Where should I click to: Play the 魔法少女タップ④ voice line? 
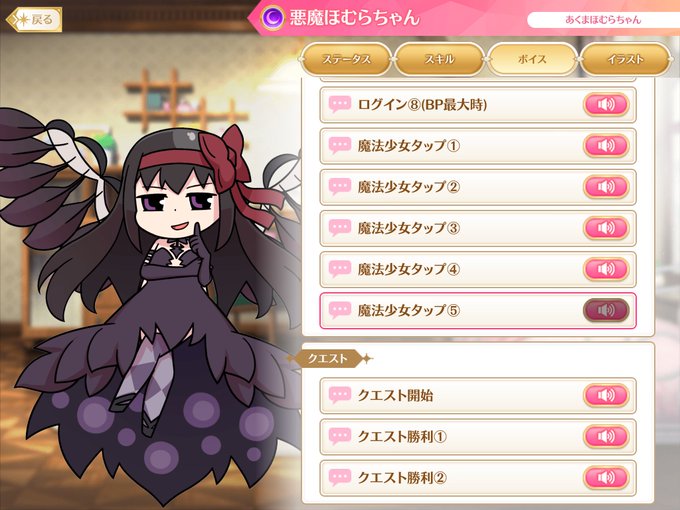click(606, 269)
